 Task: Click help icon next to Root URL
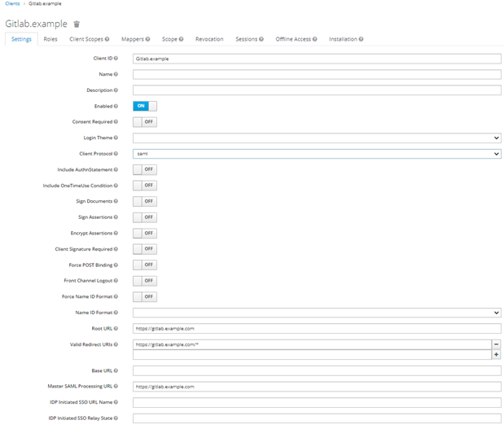click(x=116, y=329)
